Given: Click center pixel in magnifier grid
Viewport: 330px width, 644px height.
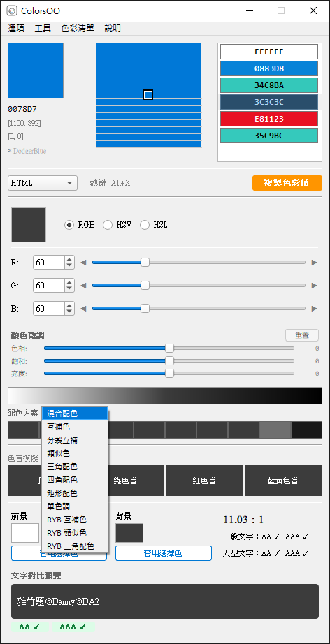Looking at the screenshot, I should coord(148,95).
